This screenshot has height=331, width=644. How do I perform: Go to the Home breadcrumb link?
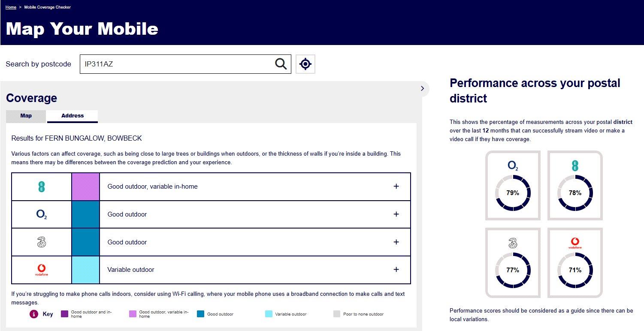tap(11, 7)
